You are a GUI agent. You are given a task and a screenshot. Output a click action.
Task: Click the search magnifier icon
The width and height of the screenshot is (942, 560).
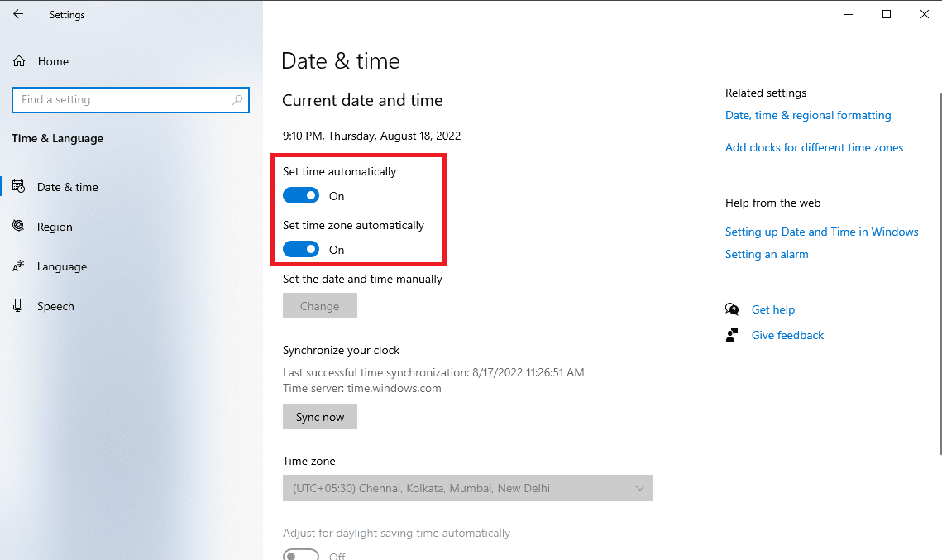237,100
